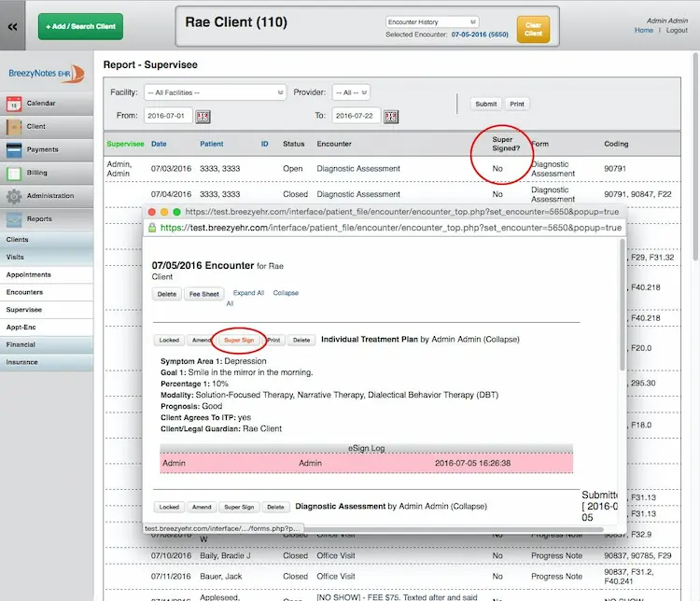Image resolution: width=700 pixels, height=601 pixels.
Task: Select Appointments report
Action: [47, 274]
